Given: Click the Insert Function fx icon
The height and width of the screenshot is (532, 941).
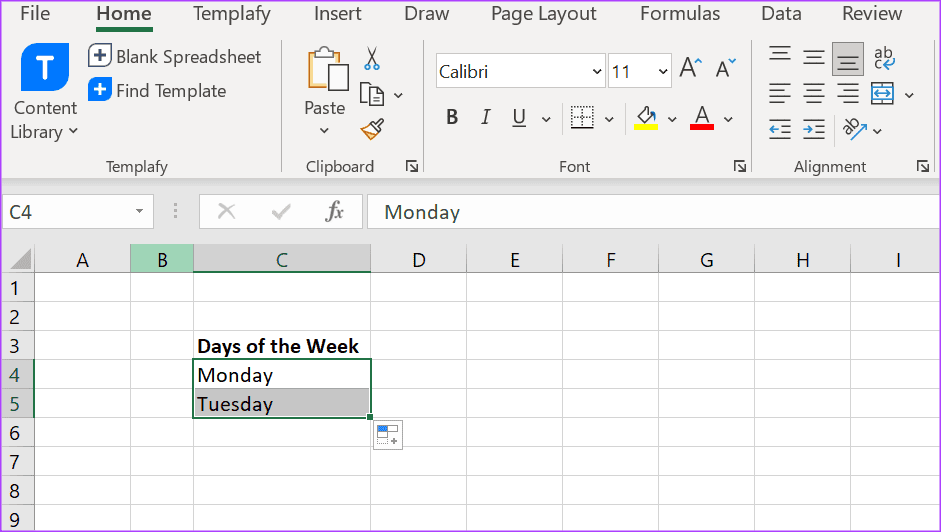Looking at the screenshot, I should pyautogui.click(x=335, y=211).
